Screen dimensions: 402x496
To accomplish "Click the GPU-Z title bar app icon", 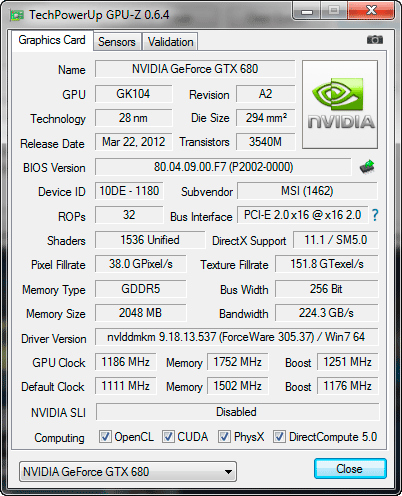I will click(17, 15).
